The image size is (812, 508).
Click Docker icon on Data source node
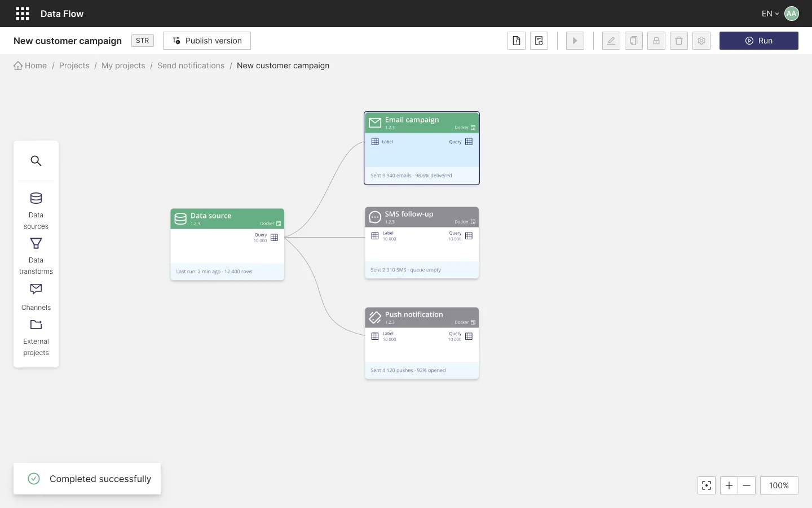pos(279,224)
